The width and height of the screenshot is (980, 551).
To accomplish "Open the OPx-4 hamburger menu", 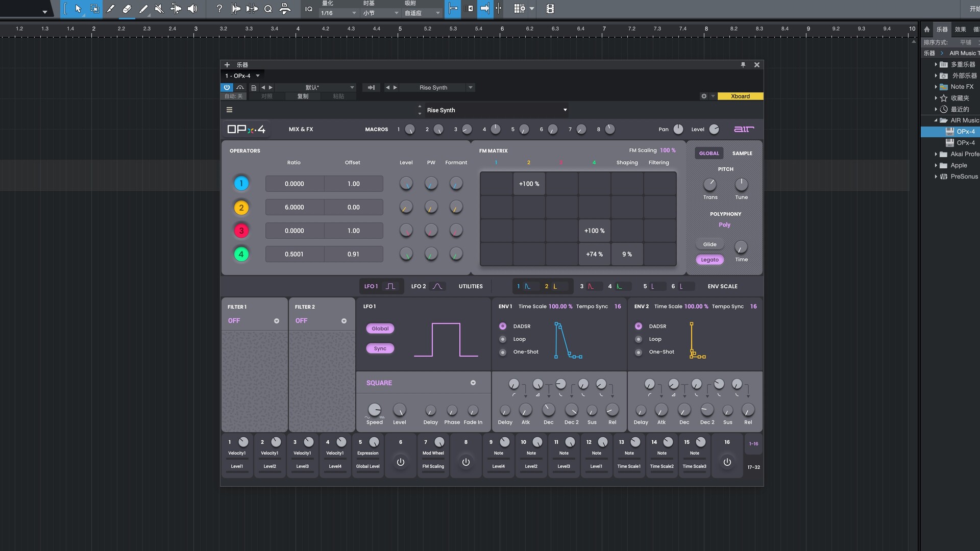I will pos(229,110).
